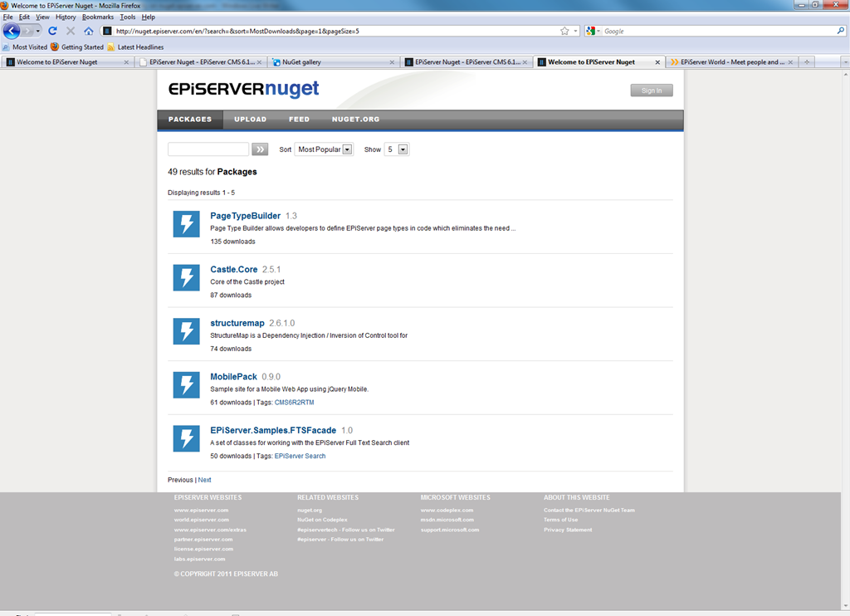850x616 pixels.
Task: Go to Next page of results
Action: tap(204, 480)
